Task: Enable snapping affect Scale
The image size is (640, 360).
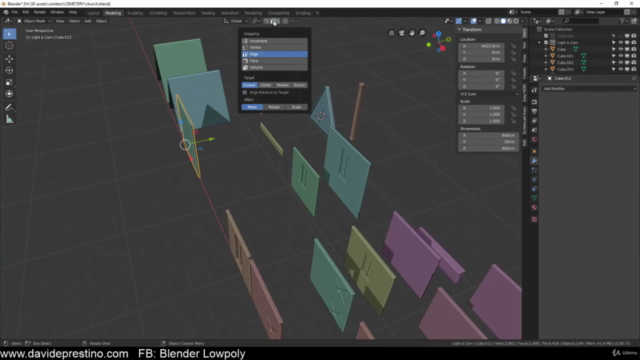Action: 296,107
